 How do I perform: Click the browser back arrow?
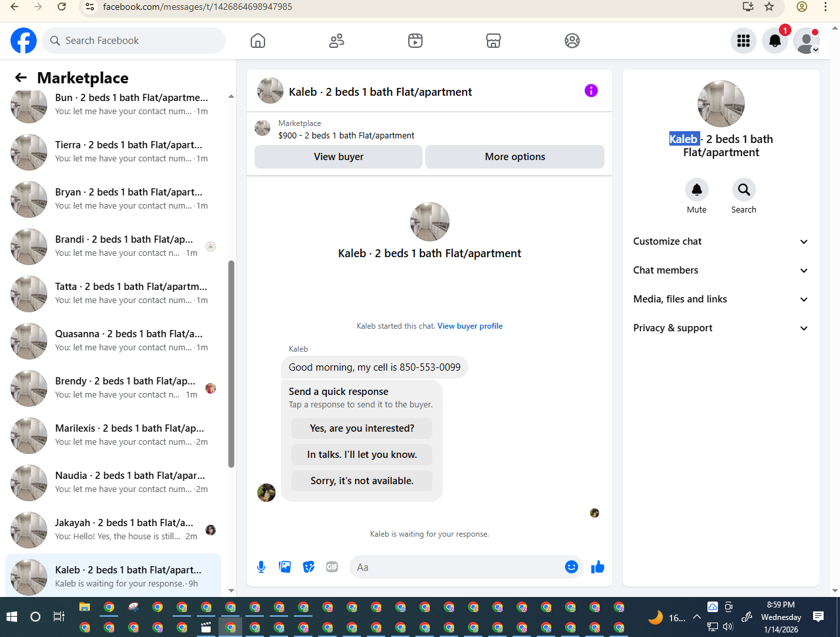point(14,7)
